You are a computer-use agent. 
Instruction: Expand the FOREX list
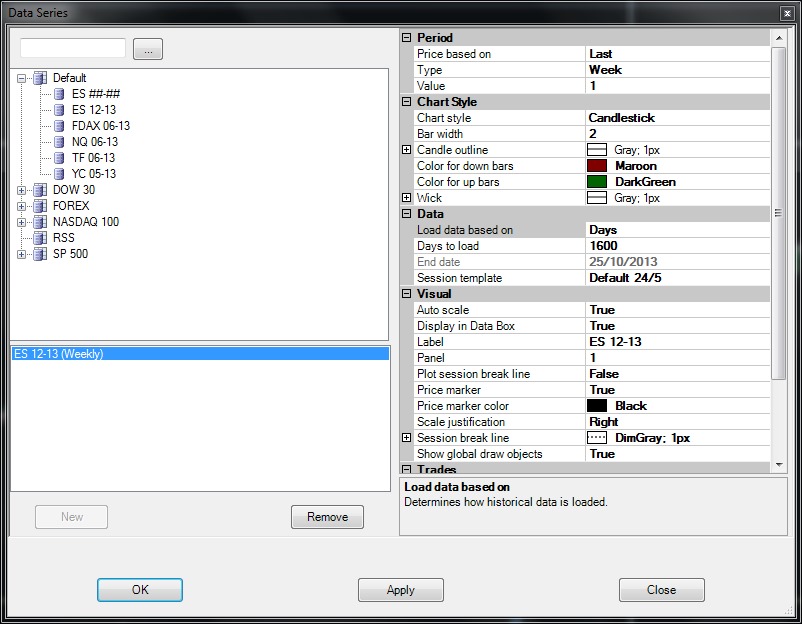coord(21,206)
